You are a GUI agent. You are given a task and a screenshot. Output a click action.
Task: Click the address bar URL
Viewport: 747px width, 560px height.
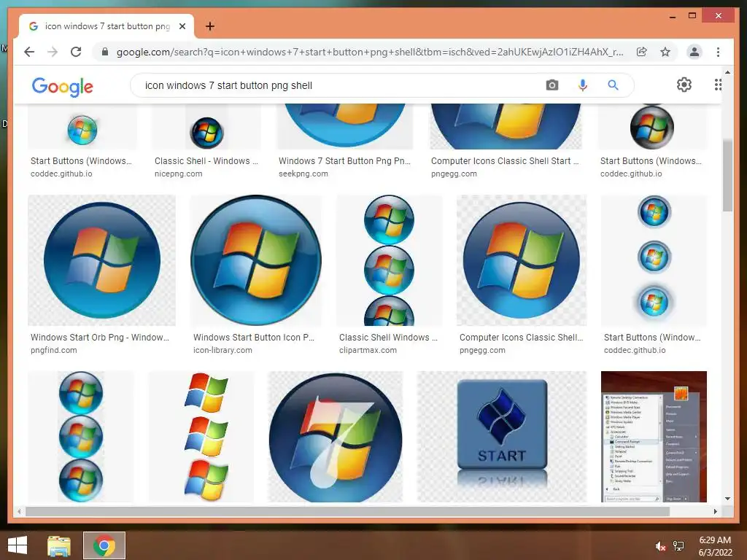point(369,52)
